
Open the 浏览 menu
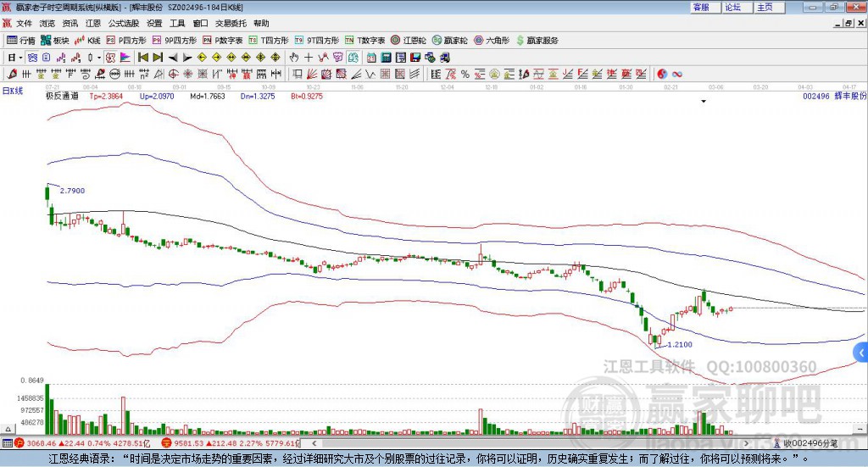click(47, 23)
